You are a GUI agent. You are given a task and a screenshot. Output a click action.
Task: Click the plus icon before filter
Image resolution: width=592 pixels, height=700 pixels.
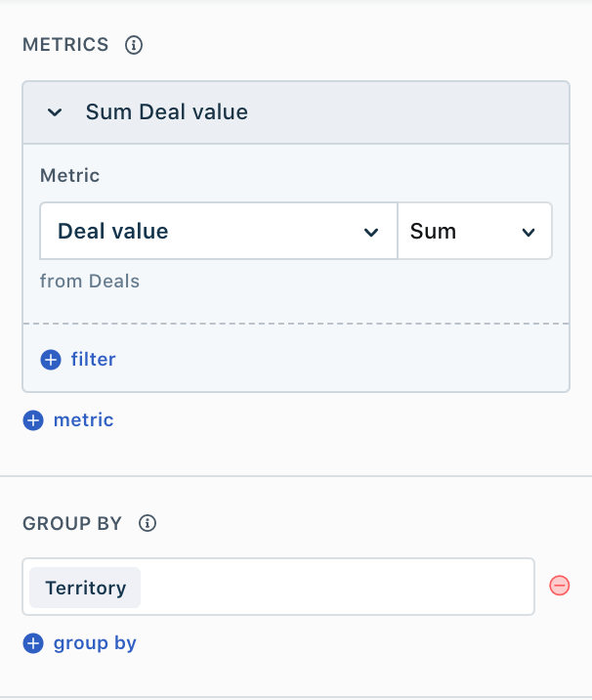tap(51, 360)
